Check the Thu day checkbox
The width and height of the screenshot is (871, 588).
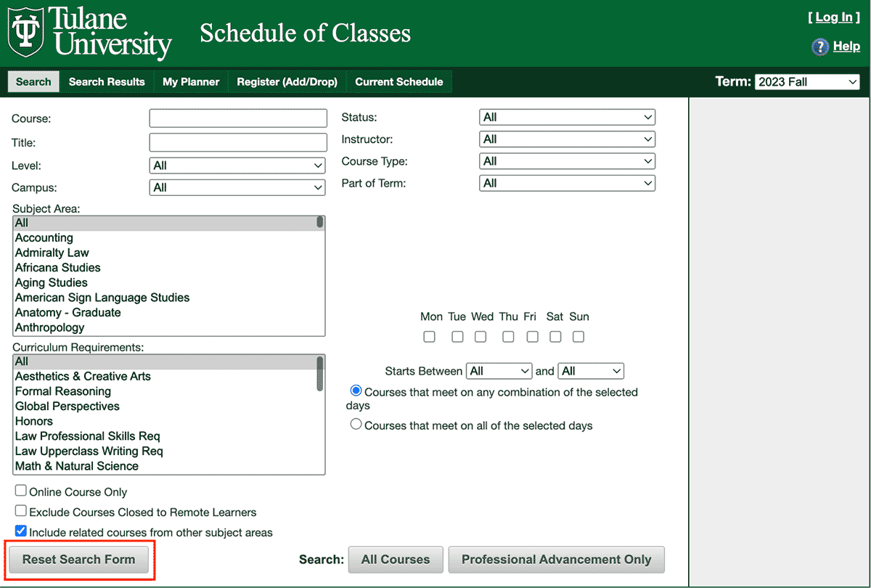pos(508,337)
